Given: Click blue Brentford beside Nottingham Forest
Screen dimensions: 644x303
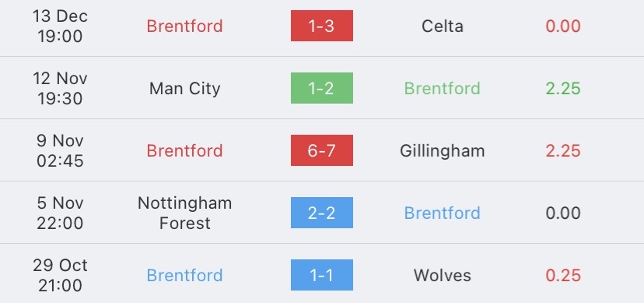Looking at the screenshot, I should (443, 213).
